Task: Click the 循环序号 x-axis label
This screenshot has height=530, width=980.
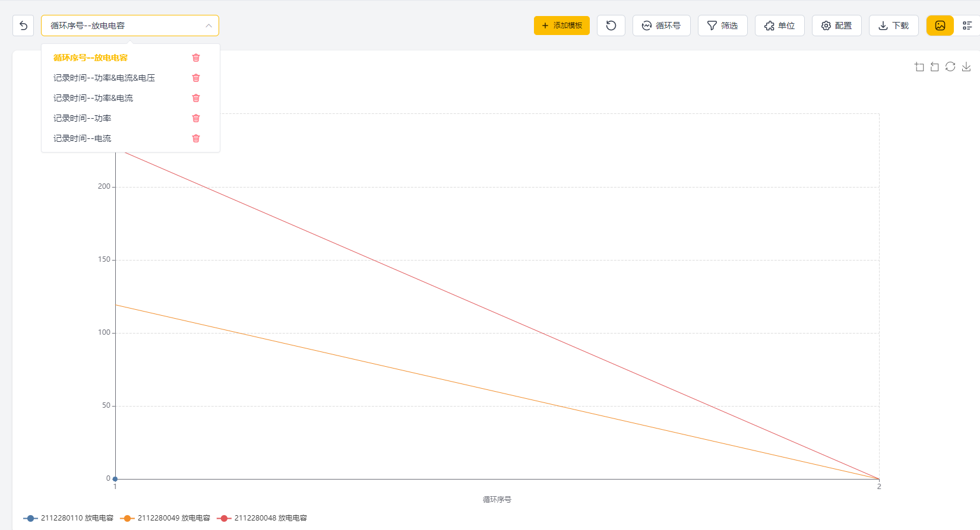Action: pos(497,500)
